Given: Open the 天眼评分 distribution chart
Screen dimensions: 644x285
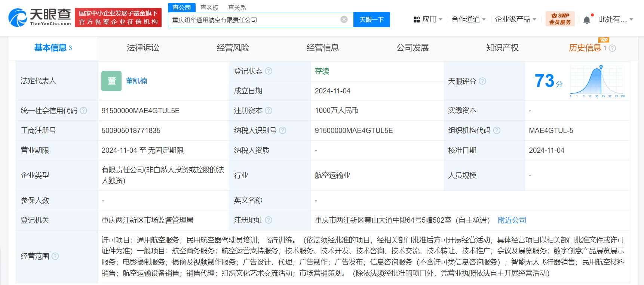Looking at the screenshot, I should [597, 81].
